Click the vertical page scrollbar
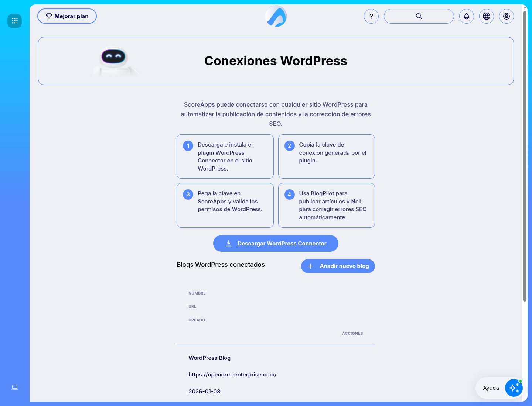The width and height of the screenshot is (532, 406). point(525,156)
